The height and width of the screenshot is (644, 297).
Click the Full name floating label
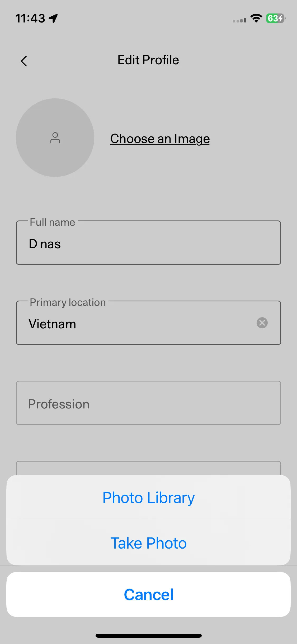point(52,222)
